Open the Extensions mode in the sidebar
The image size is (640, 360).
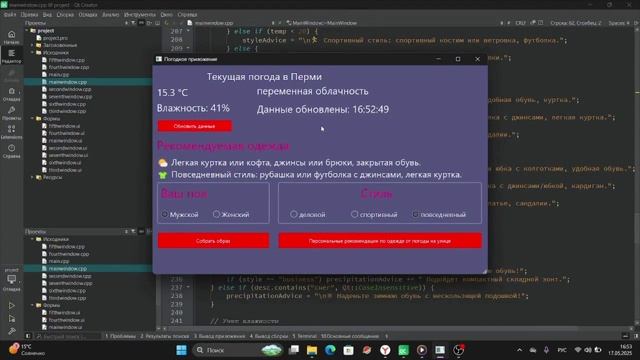tap(11, 132)
